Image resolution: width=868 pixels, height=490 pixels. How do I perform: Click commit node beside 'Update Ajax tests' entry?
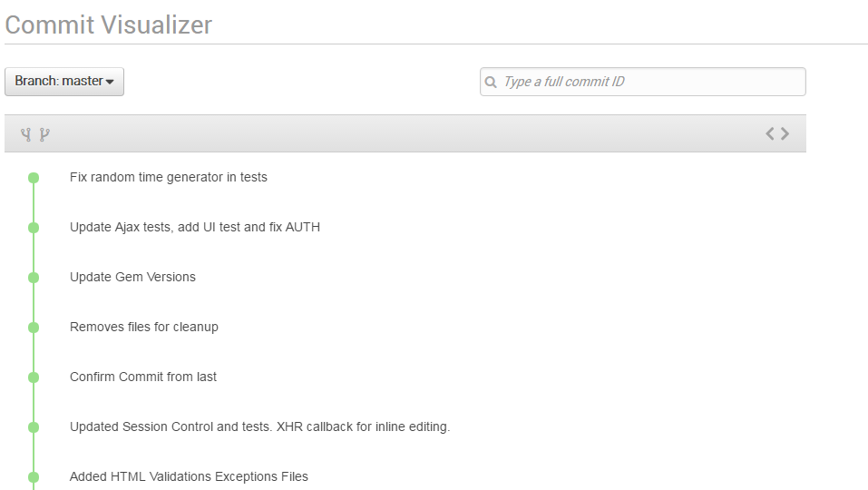pyautogui.click(x=34, y=228)
